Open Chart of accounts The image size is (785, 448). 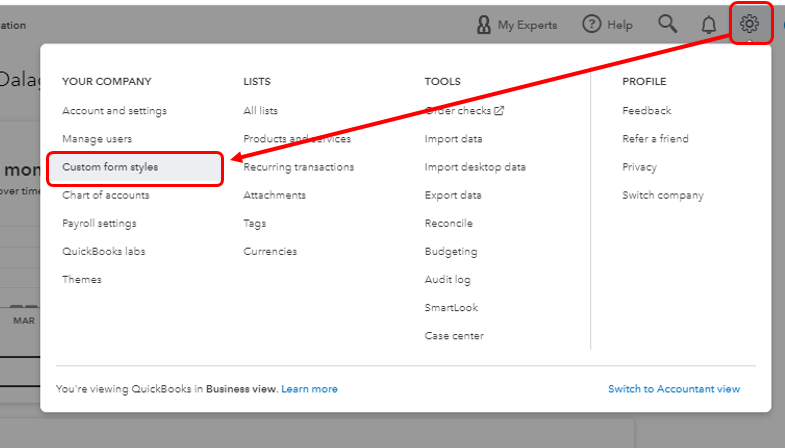[106, 195]
